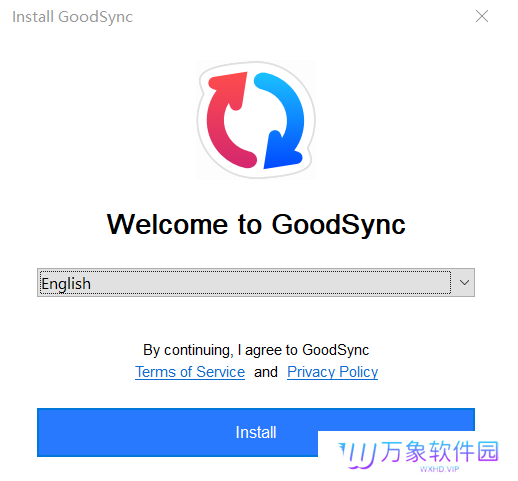Screen dimensions: 518x481
Task: Click the GoodSync sync arrows logo
Action: 256,120
